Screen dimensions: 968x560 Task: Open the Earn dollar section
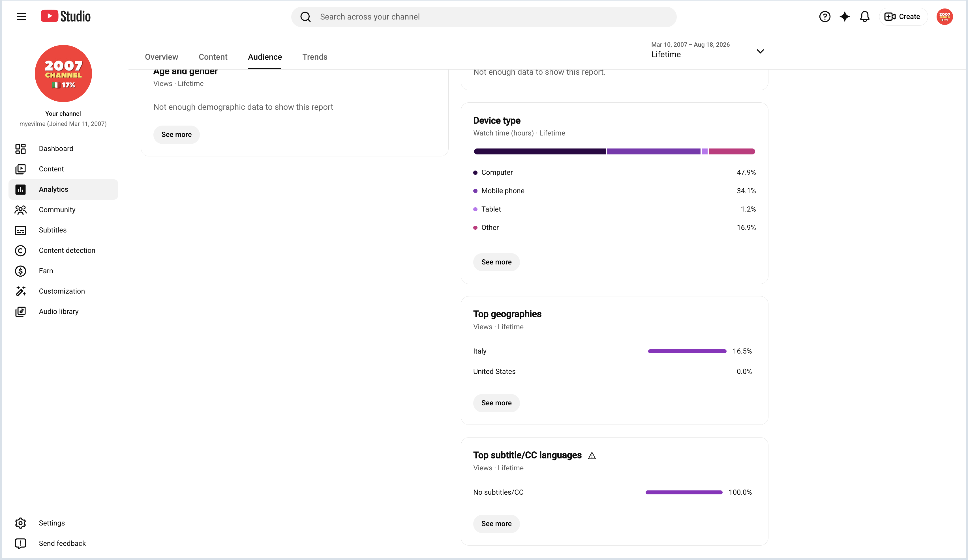63,271
